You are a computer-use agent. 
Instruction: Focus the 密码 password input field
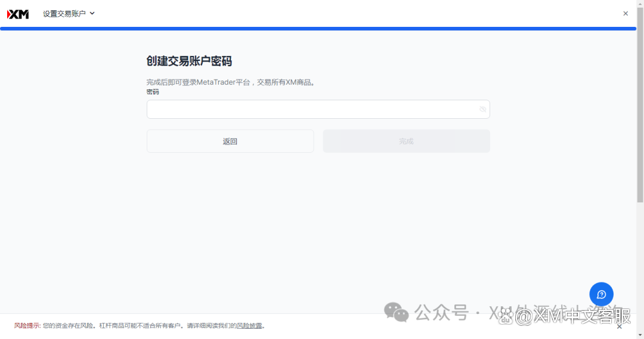318,109
